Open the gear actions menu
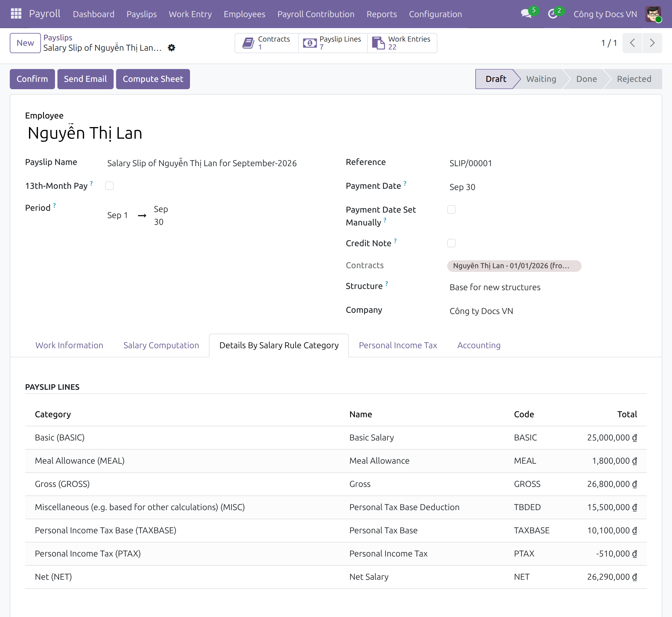The width and height of the screenshot is (672, 617). (172, 48)
